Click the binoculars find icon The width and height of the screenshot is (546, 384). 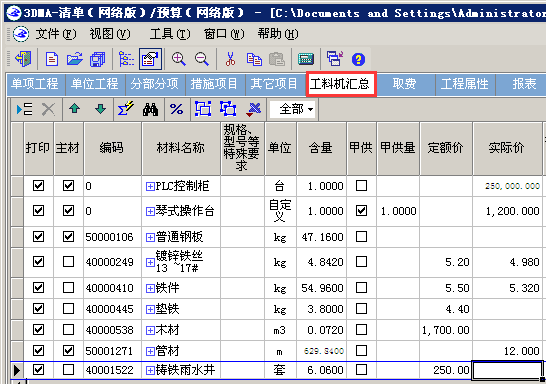point(150,109)
